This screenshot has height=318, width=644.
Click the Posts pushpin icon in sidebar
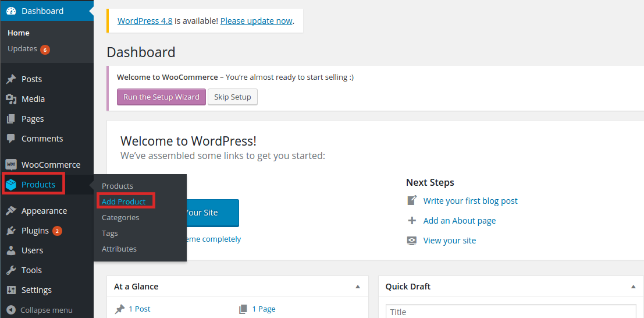11,79
